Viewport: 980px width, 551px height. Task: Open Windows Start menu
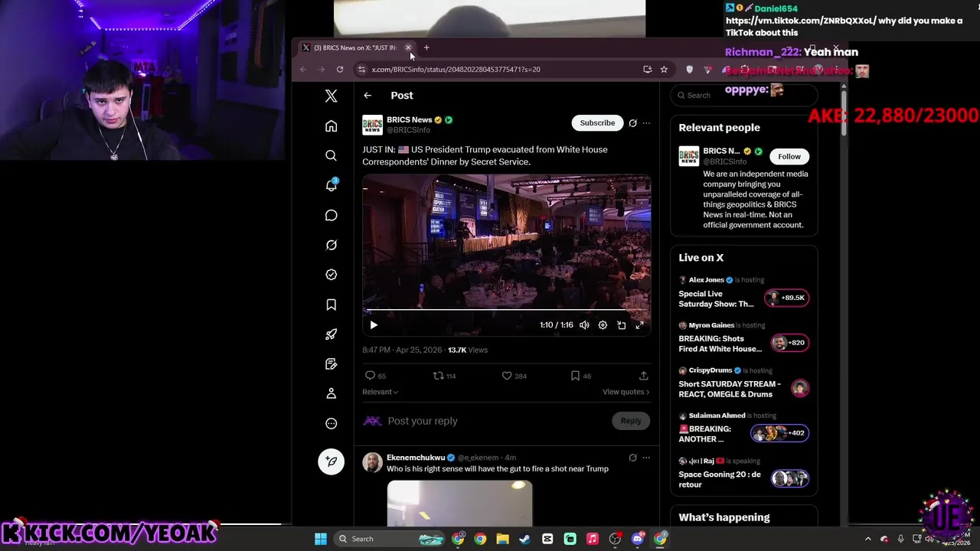point(321,539)
